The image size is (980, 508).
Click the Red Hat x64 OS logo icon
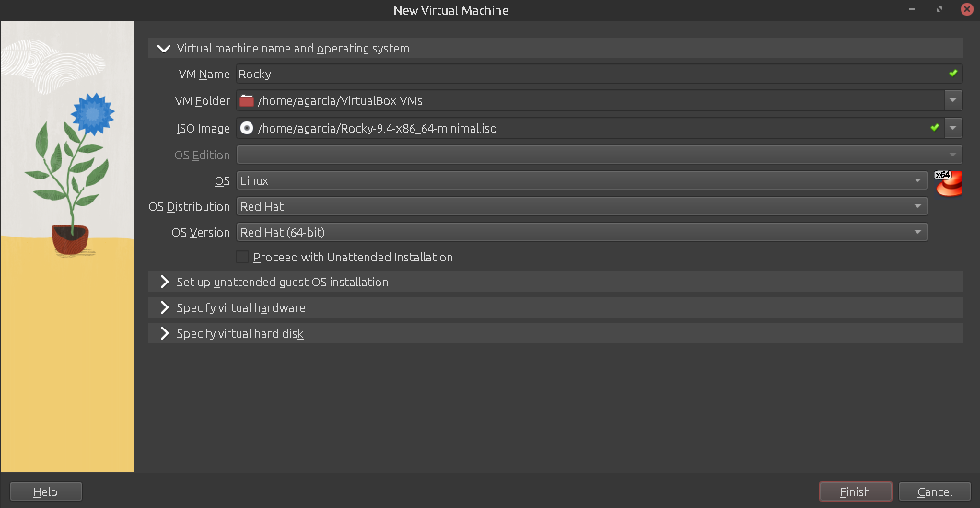point(948,182)
